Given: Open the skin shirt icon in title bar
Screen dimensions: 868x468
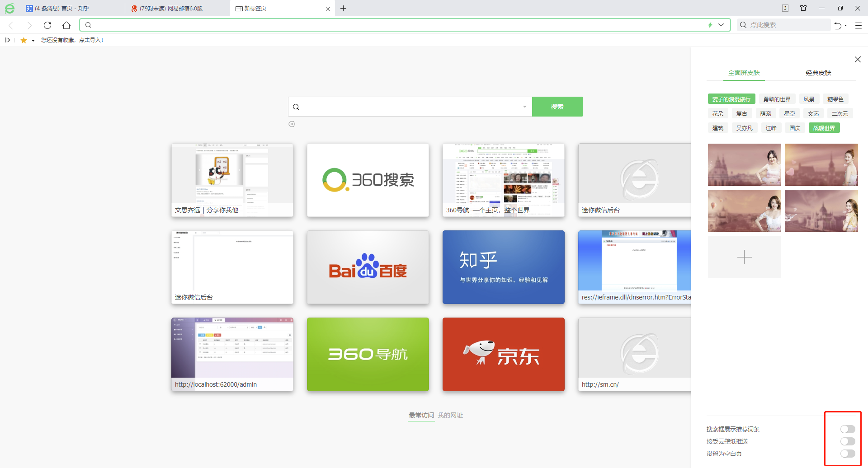Looking at the screenshot, I should point(803,8).
